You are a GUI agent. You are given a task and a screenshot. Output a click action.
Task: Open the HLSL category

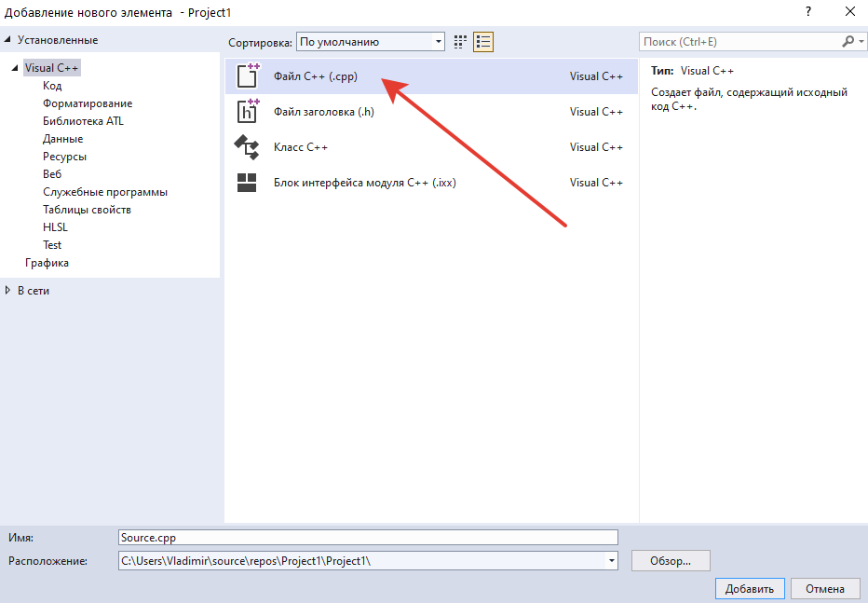[55, 227]
